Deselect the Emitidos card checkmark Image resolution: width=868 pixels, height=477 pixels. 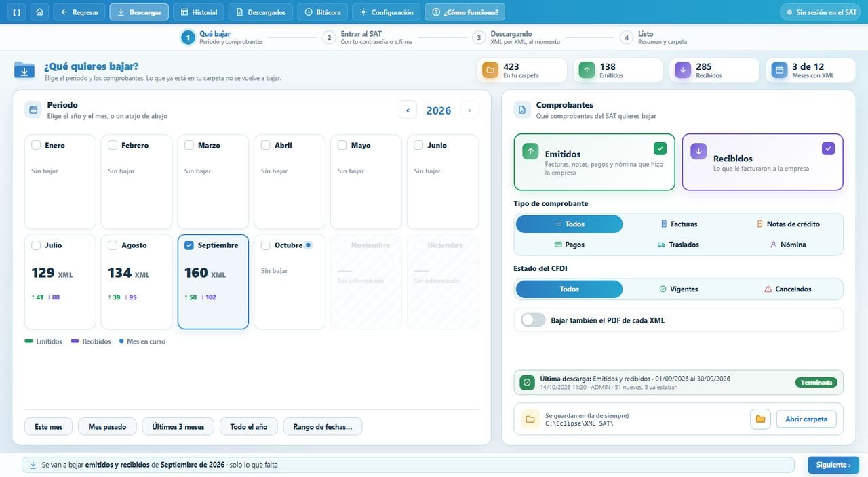[x=660, y=148]
